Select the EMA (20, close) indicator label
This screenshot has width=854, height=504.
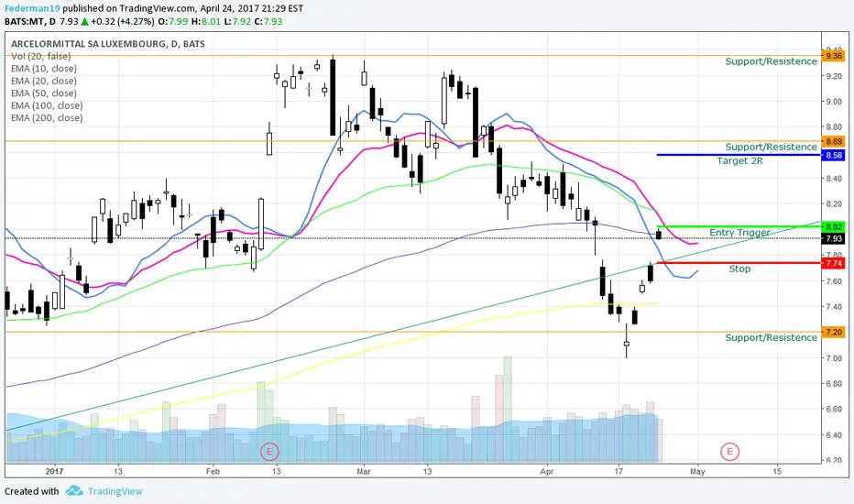click(44, 82)
